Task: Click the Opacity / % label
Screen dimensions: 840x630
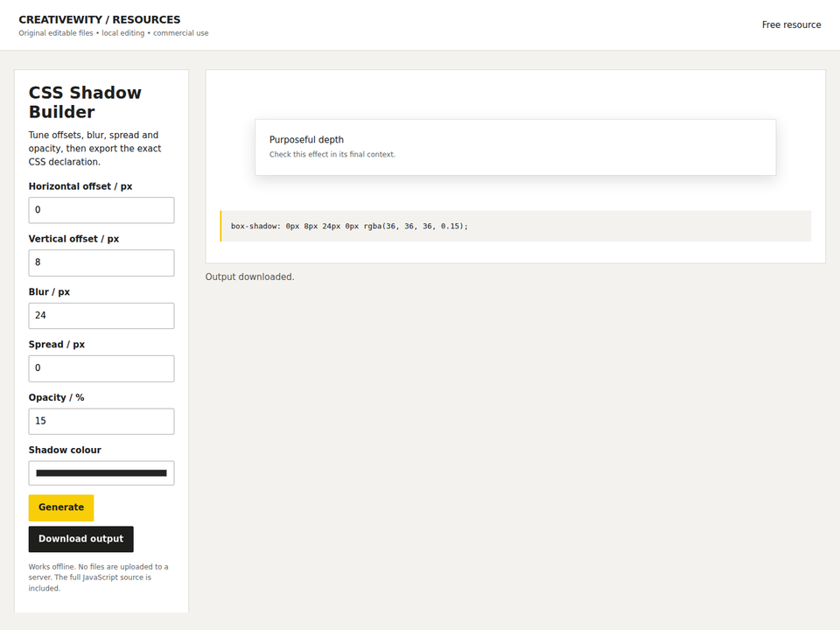Action: (56, 397)
